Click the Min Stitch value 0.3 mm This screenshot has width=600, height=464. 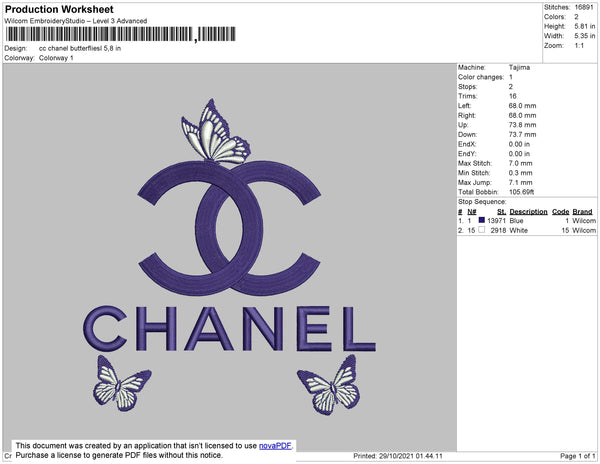pyautogui.click(x=520, y=173)
